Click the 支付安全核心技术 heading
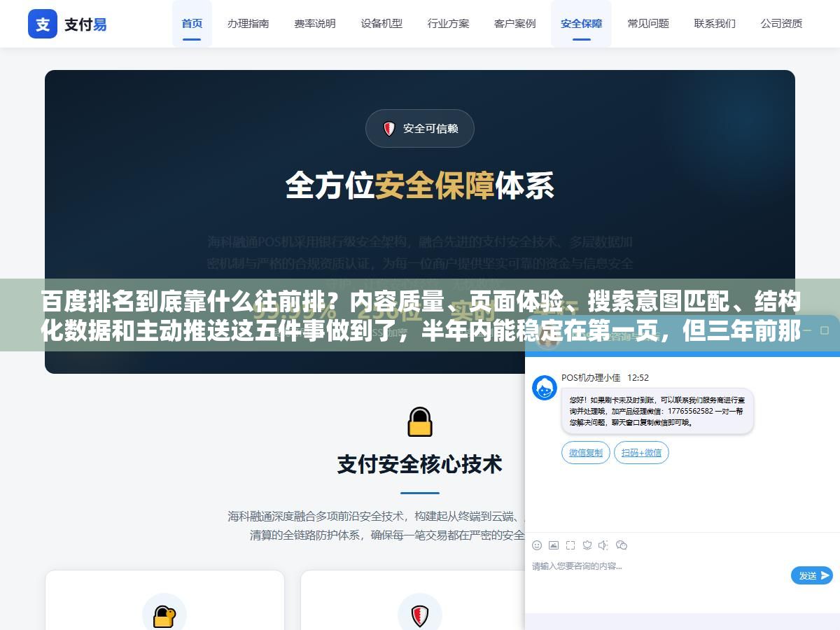 click(420, 465)
